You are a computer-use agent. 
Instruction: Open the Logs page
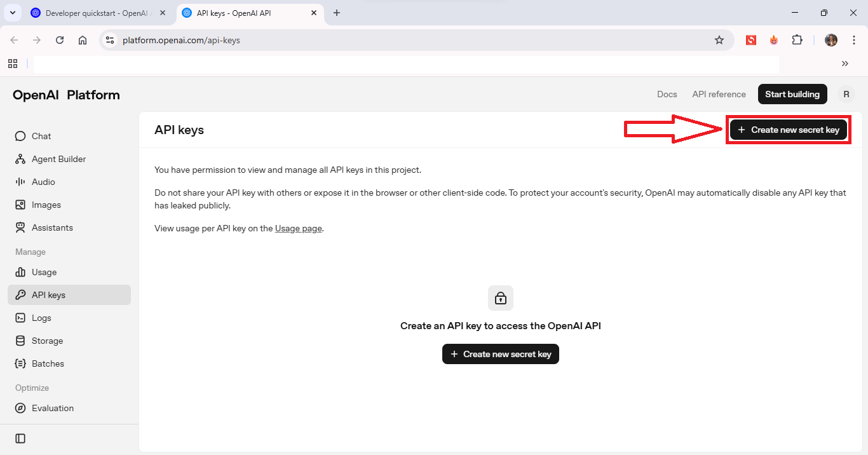pyautogui.click(x=41, y=318)
